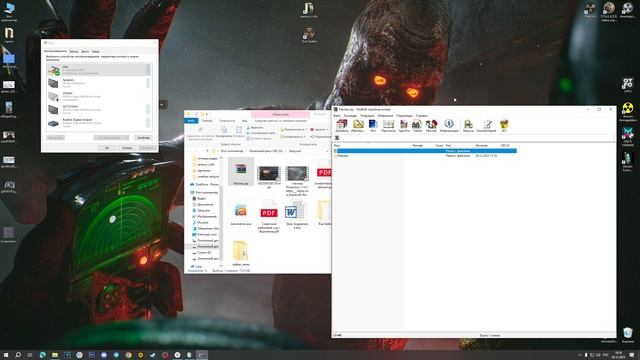
Task: Switch to Запись tab in Sound dialog
Action: [x=74, y=51]
